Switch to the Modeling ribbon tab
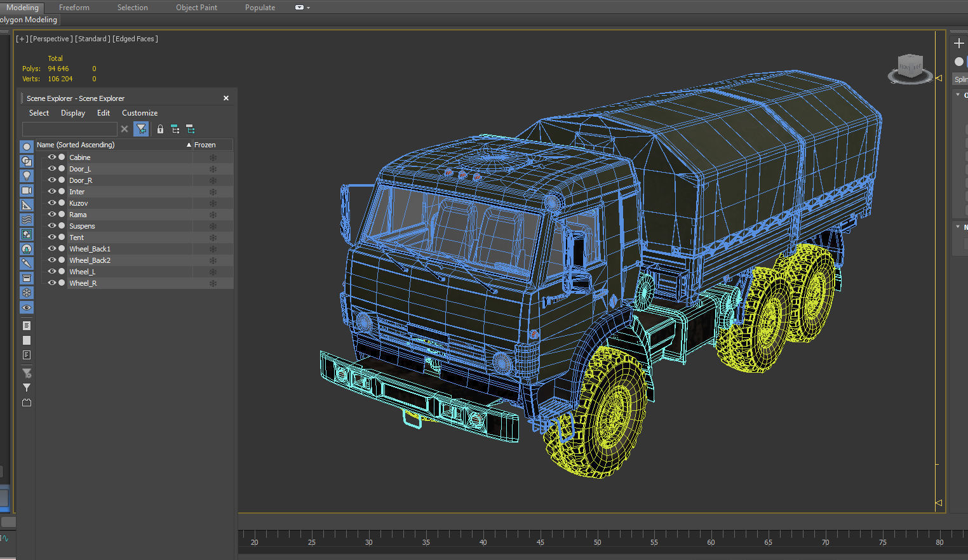The width and height of the screenshot is (968, 560). [22, 8]
